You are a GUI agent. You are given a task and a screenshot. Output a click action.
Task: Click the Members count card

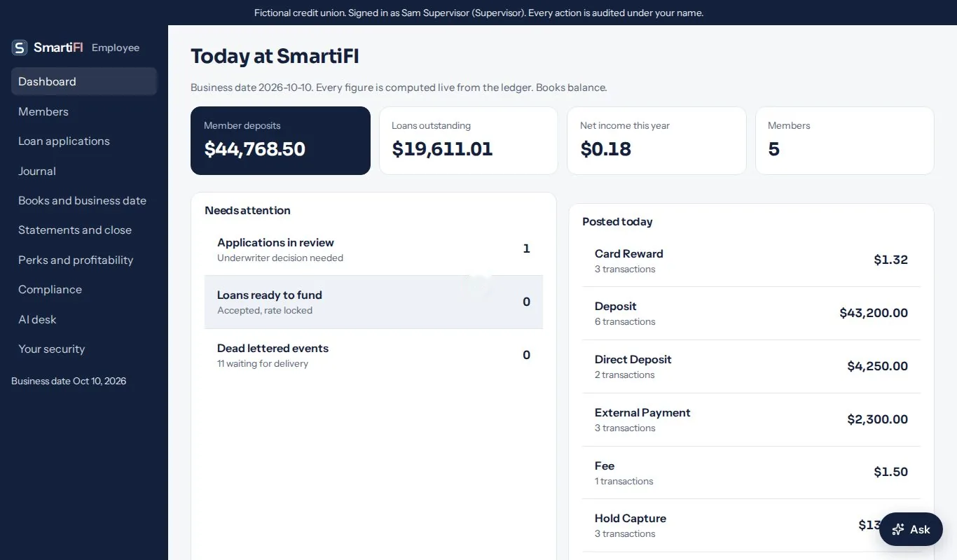click(x=845, y=141)
